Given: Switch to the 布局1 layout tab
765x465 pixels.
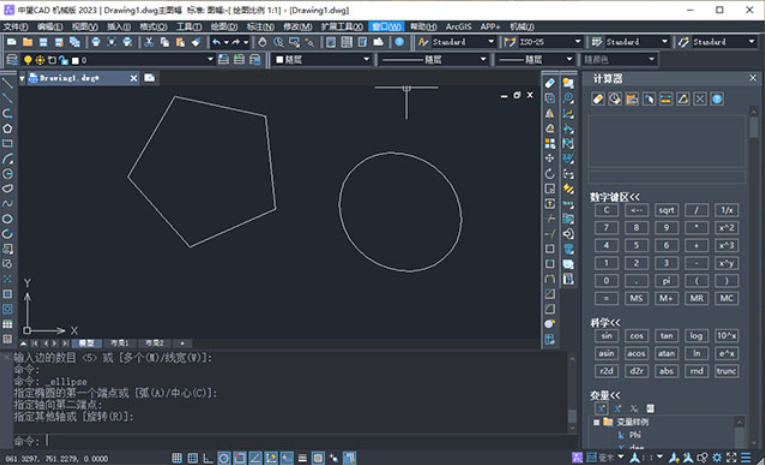Looking at the screenshot, I should point(121,343).
